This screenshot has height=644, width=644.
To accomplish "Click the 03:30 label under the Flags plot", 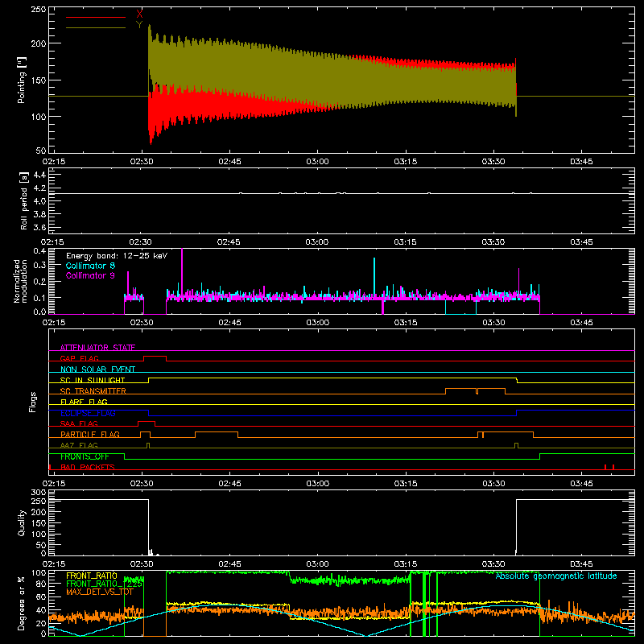I will [493, 484].
